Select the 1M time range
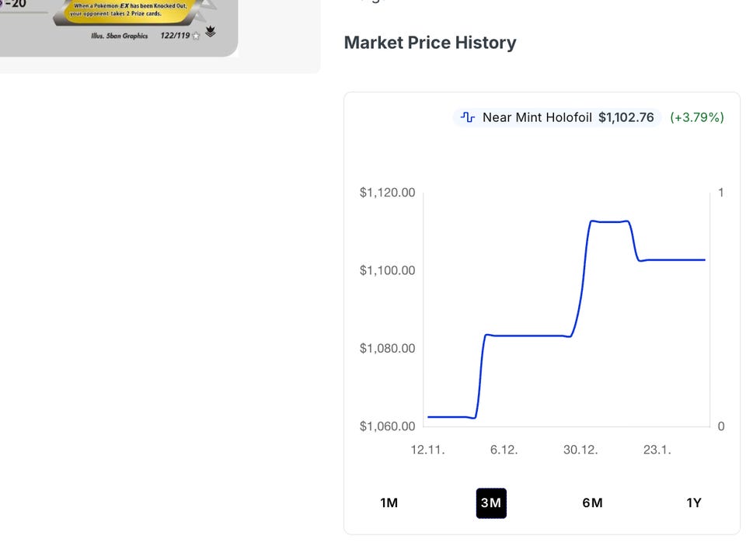The image size is (746, 560). pyautogui.click(x=389, y=503)
